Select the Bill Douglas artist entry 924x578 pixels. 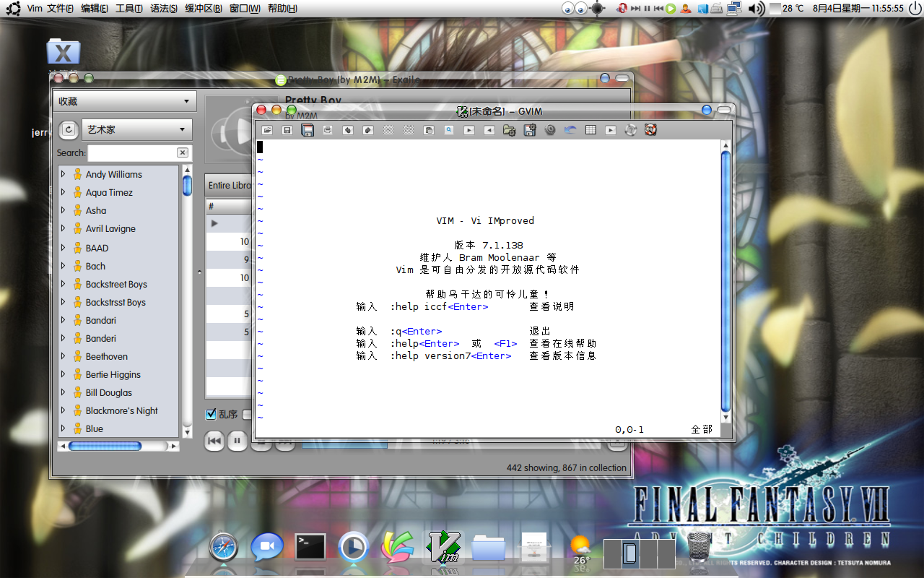(x=109, y=392)
